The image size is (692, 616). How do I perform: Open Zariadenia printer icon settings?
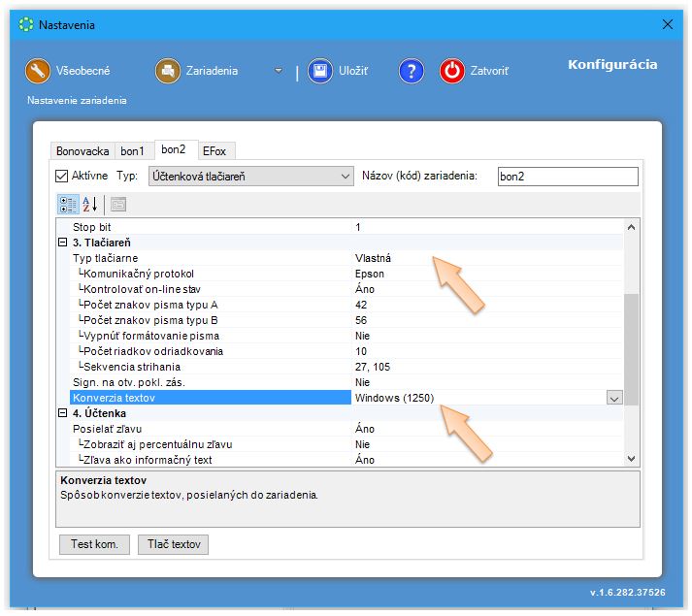[x=168, y=71]
